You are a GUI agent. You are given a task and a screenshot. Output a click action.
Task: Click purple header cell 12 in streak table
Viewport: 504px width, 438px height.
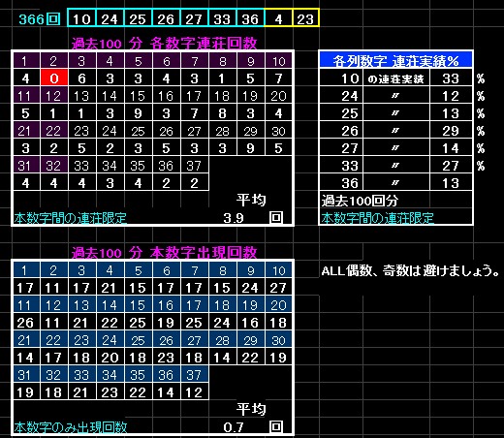(x=54, y=96)
